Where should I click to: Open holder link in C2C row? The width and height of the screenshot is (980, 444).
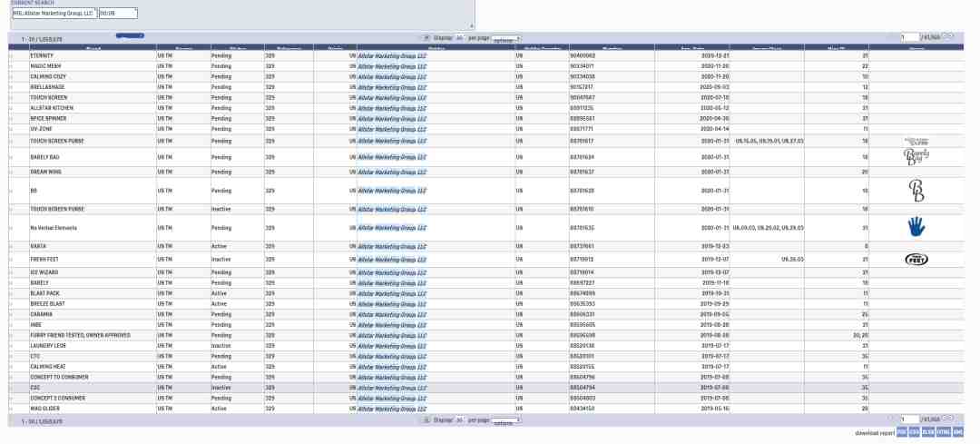tap(392, 389)
